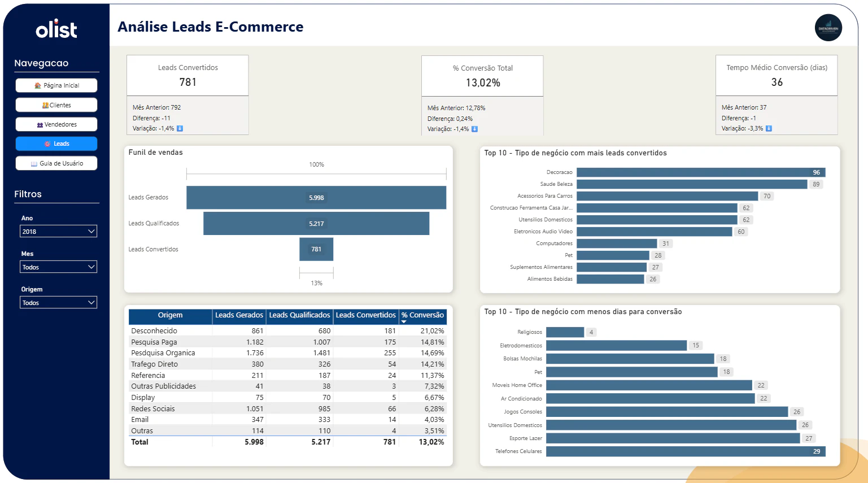
Task: Click the Tempo Médio Conversão value 36
Action: (777, 82)
